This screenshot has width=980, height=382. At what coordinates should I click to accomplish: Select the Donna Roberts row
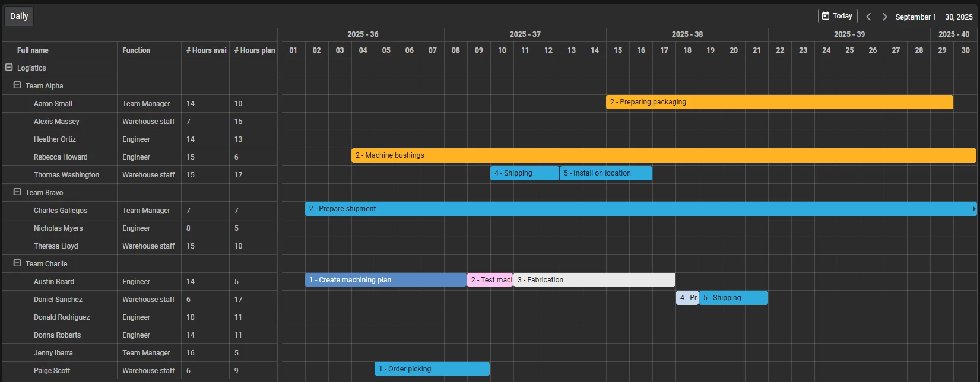pos(139,335)
